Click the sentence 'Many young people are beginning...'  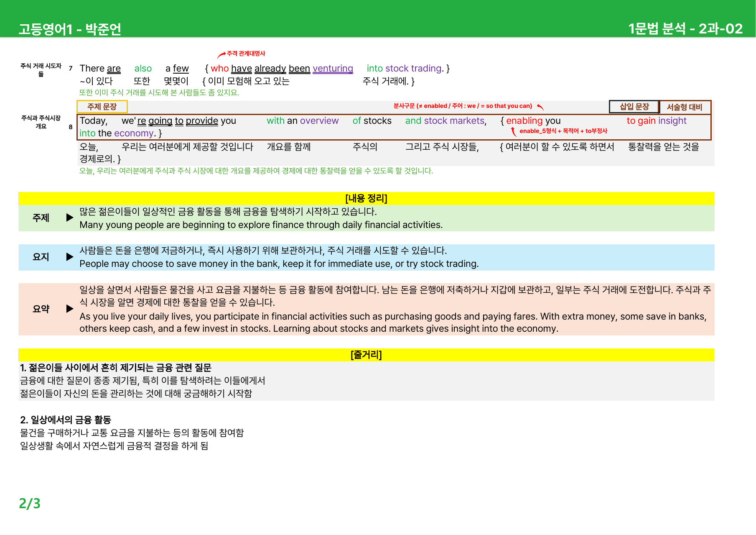pos(261,225)
